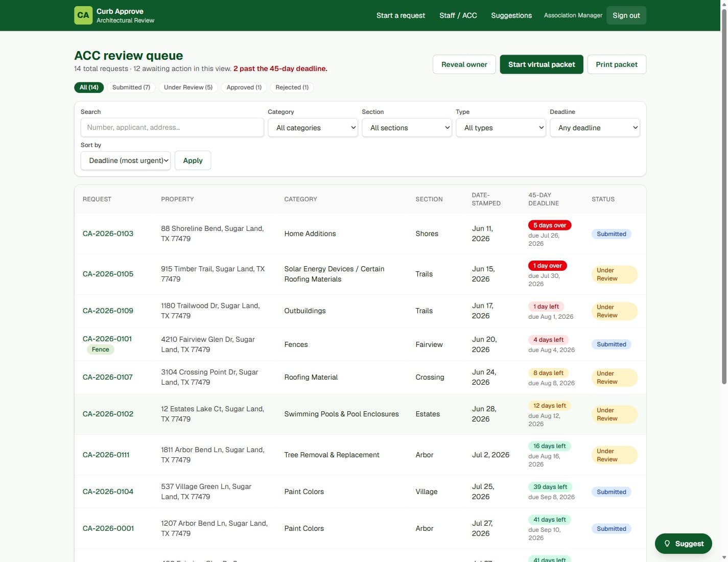
Task: Click the Association Manager role label
Action: [573, 15]
